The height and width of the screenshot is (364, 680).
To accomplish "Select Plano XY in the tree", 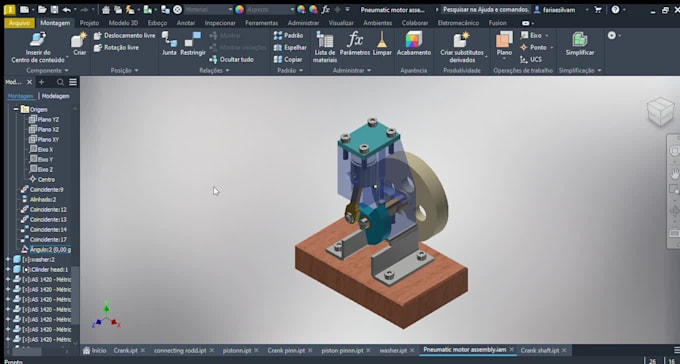I will click(x=44, y=139).
